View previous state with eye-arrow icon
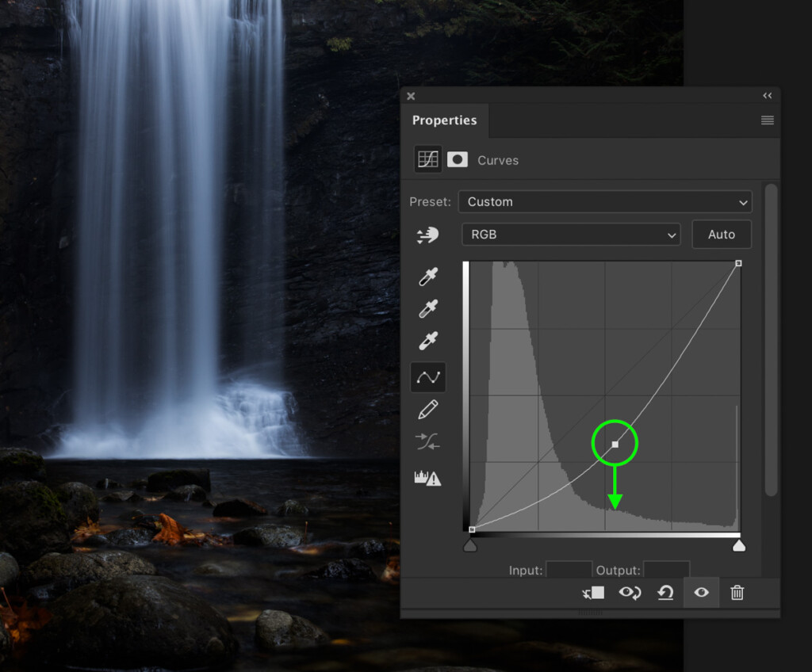 pos(630,593)
